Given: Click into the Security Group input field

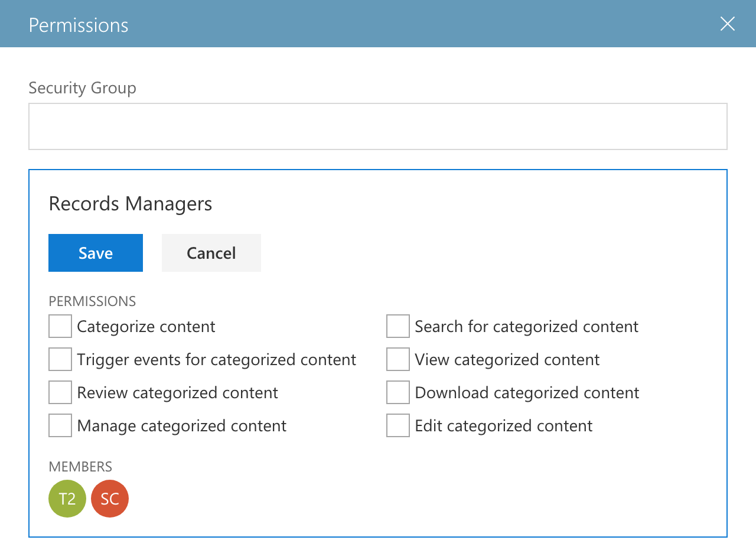Looking at the screenshot, I should pos(378,126).
